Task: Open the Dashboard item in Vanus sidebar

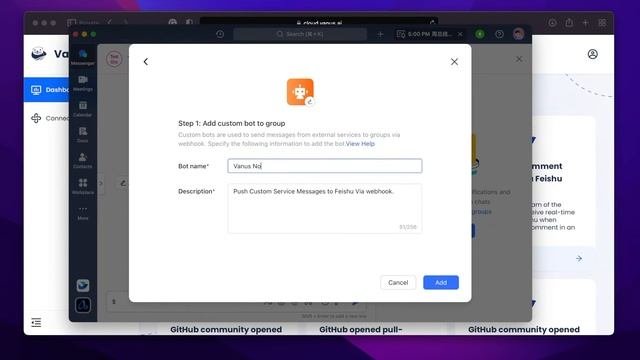Action: coord(47,89)
